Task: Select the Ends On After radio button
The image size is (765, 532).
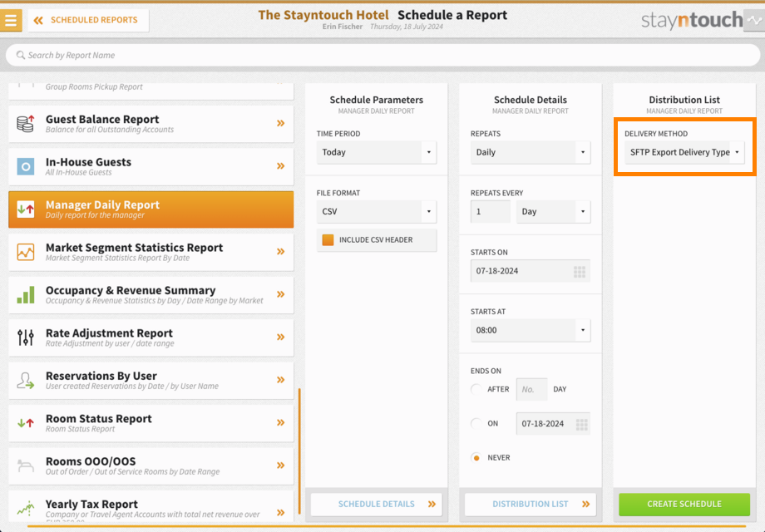Action: 476,389
